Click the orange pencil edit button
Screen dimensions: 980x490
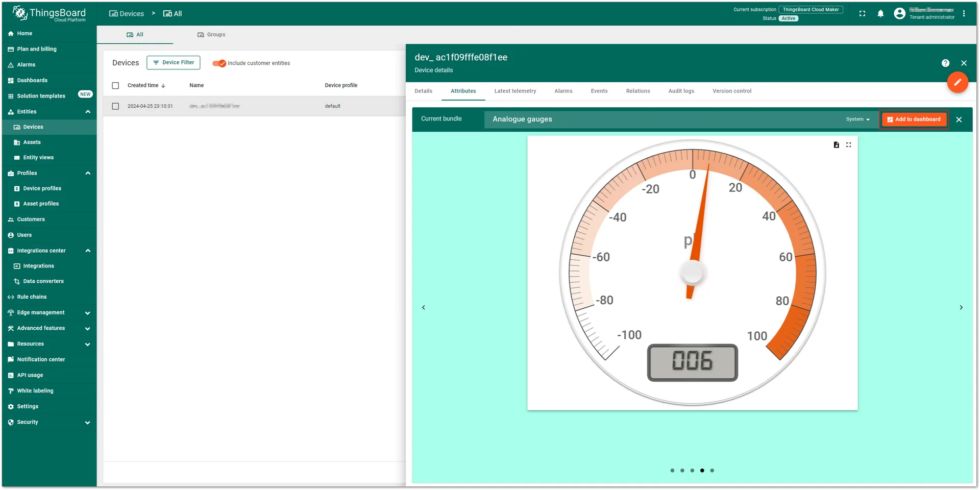pos(958,82)
